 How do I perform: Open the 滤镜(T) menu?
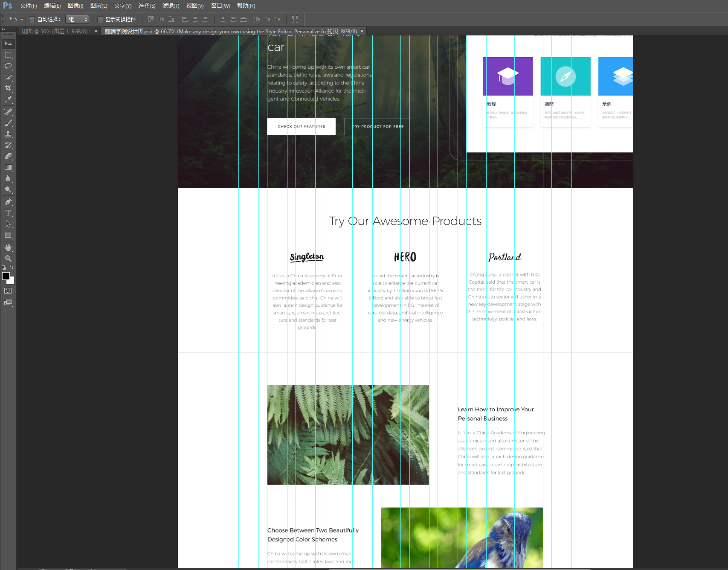click(171, 6)
